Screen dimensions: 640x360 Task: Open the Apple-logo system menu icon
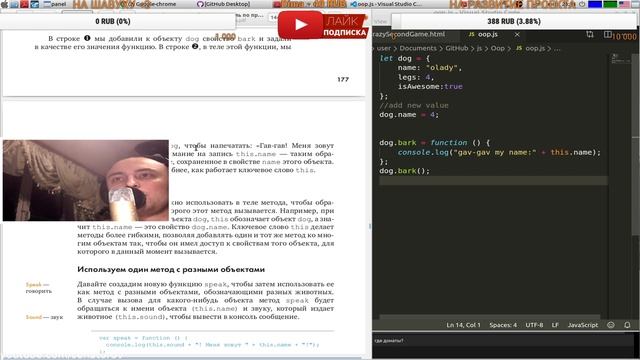4,4
